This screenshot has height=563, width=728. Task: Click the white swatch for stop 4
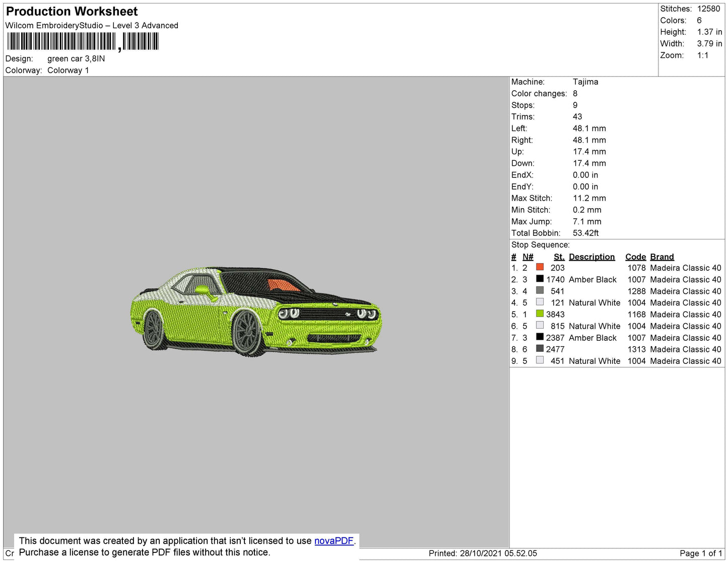[540, 302]
